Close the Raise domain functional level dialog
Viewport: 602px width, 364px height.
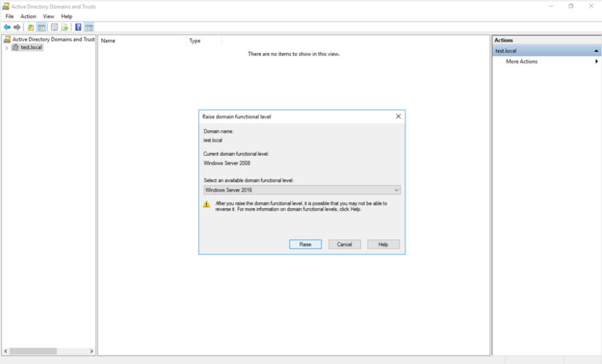398,116
